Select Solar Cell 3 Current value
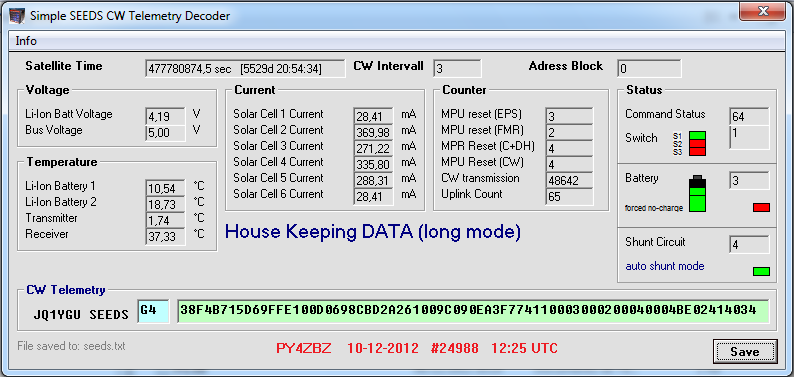The image size is (794, 377). pos(373,149)
